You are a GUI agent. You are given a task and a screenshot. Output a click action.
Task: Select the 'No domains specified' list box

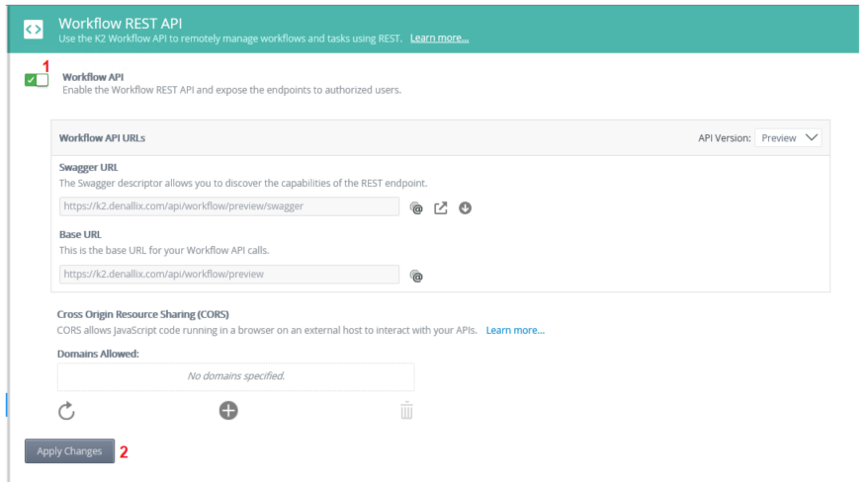coord(235,376)
